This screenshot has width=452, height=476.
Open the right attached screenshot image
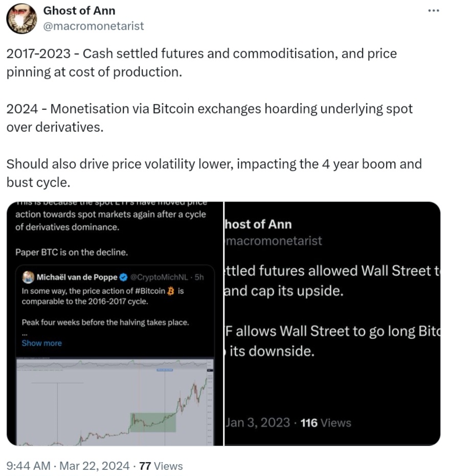(332, 323)
